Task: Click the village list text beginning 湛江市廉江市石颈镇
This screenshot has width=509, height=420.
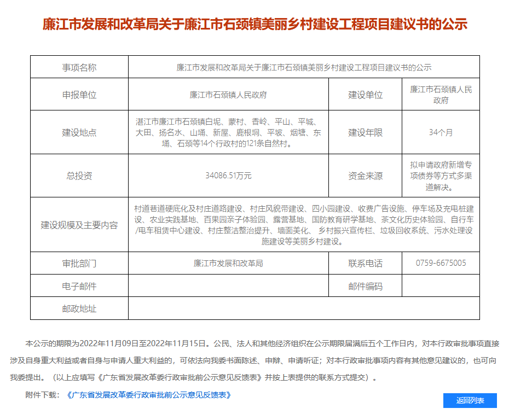Action: (x=228, y=132)
